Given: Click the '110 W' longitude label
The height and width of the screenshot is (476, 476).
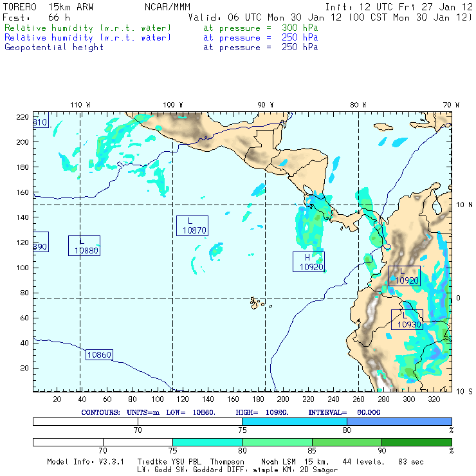Looking at the screenshot, I should click(x=80, y=105).
